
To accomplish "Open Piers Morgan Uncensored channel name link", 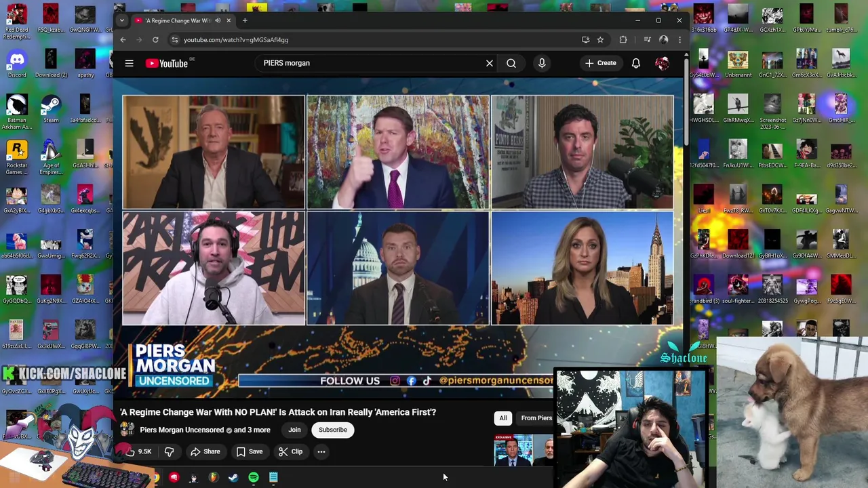I will [182, 430].
